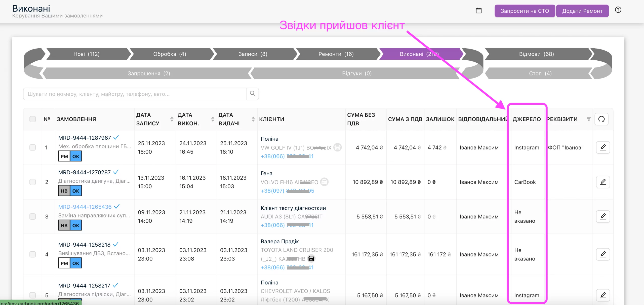644x305 pixels.
Task: Open the help question mark icon
Action: pyautogui.click(x=618, y=10)
